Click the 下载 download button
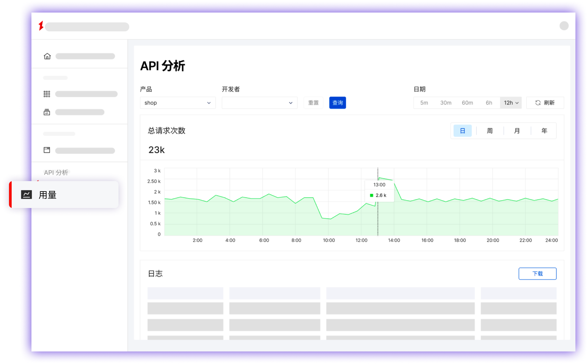 click(x=537, y=273)
